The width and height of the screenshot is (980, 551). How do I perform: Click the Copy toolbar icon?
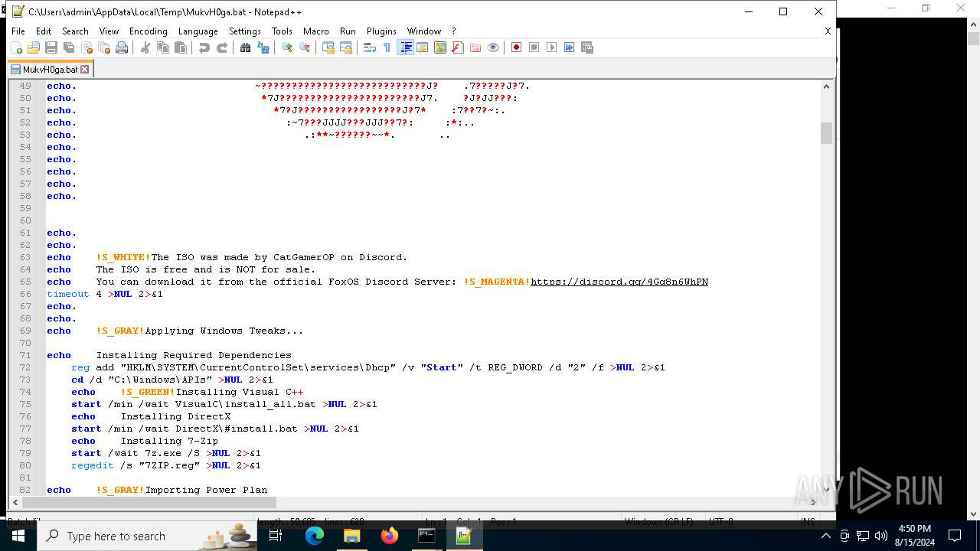point(163,47)
